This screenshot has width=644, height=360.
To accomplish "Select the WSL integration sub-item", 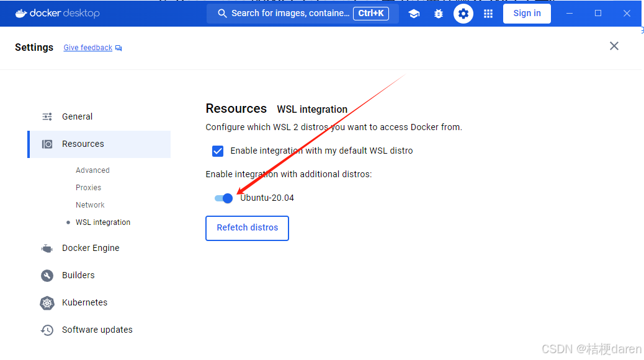I will click(x=102, y=222).
